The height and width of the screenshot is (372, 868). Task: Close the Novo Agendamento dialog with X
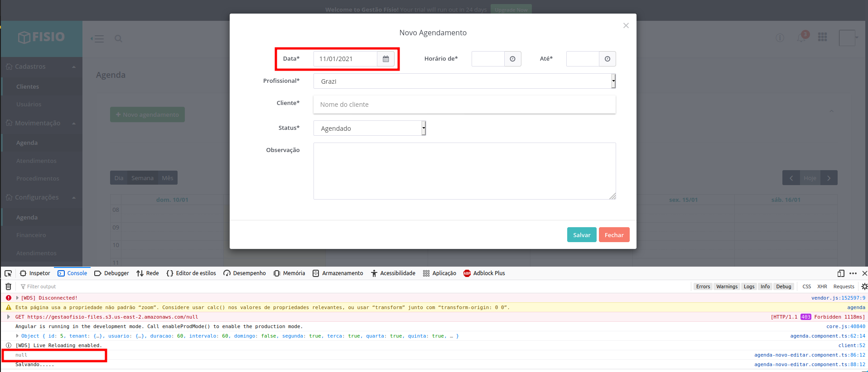coord(626,26)
